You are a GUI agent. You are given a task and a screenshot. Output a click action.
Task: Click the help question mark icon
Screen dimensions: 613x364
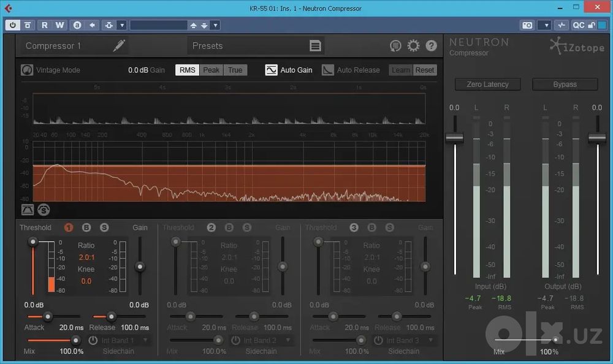(431, 46)
